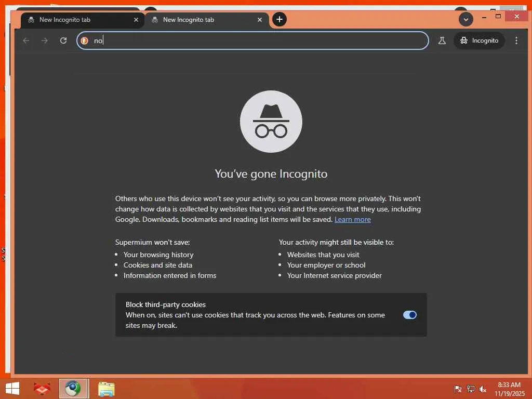Click the forward navigation arrow

(45, 41)
